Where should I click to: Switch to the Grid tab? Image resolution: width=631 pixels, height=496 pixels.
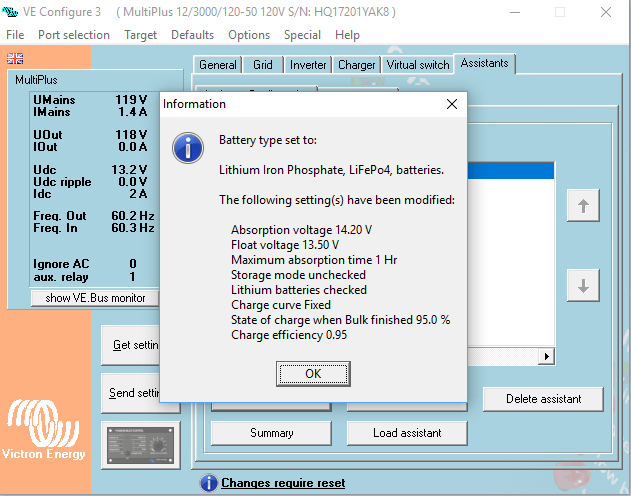(x=263, y=65)
